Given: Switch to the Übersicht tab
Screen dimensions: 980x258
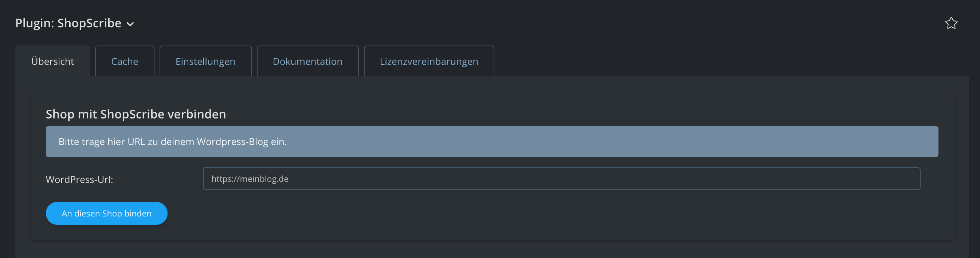Looking at the screenshot, I should (x=52, y=61).
